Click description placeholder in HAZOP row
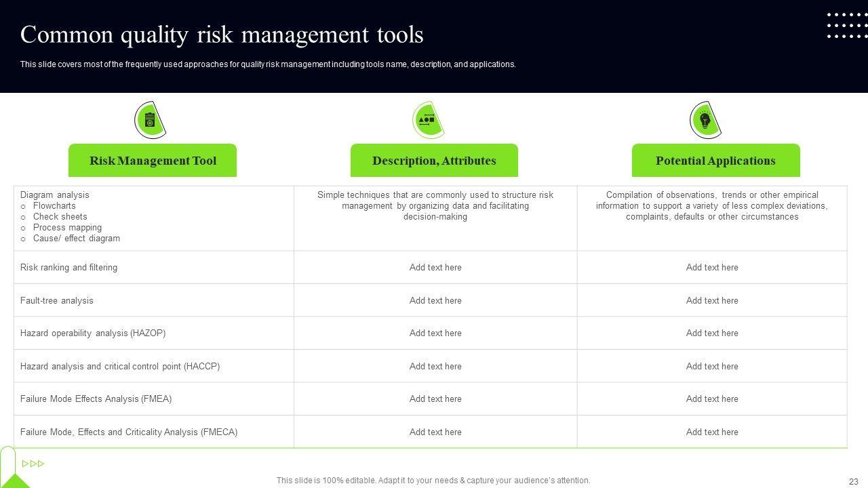Screen dimensions: 868x488 click(435, 333)
